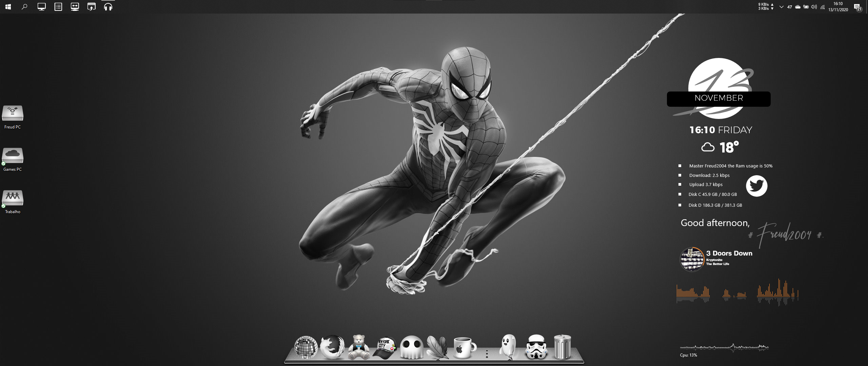Click the Twitter bird widget button

[756, 186]
